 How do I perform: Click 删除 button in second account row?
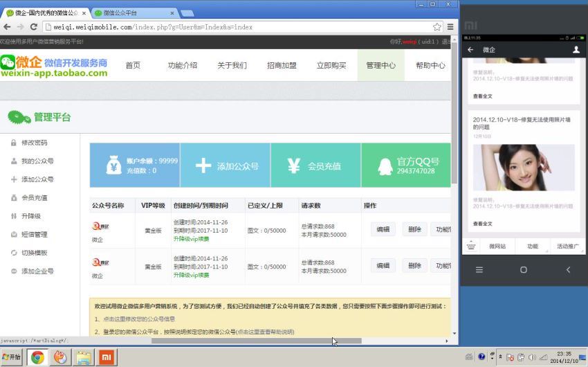coord(414,265)
